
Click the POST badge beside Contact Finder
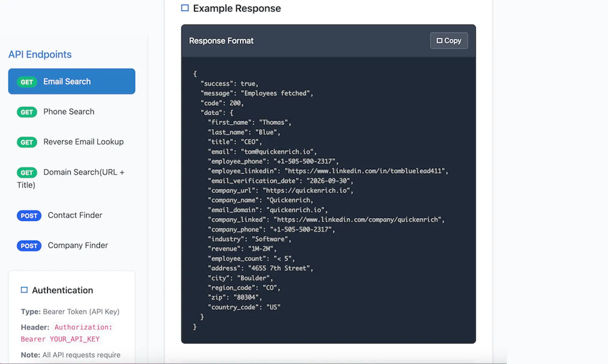coord(29,216)
